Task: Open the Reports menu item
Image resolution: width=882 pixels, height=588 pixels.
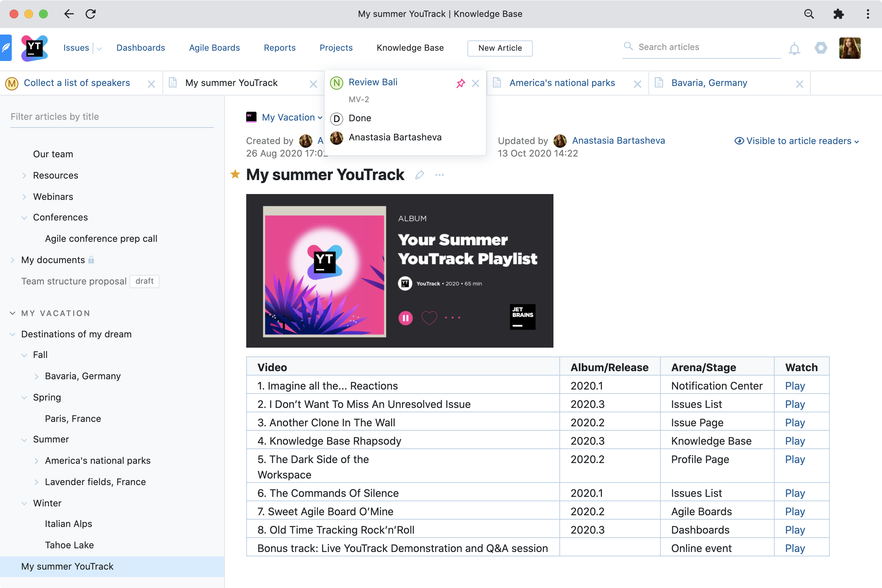Action: (x=280, y=48)
